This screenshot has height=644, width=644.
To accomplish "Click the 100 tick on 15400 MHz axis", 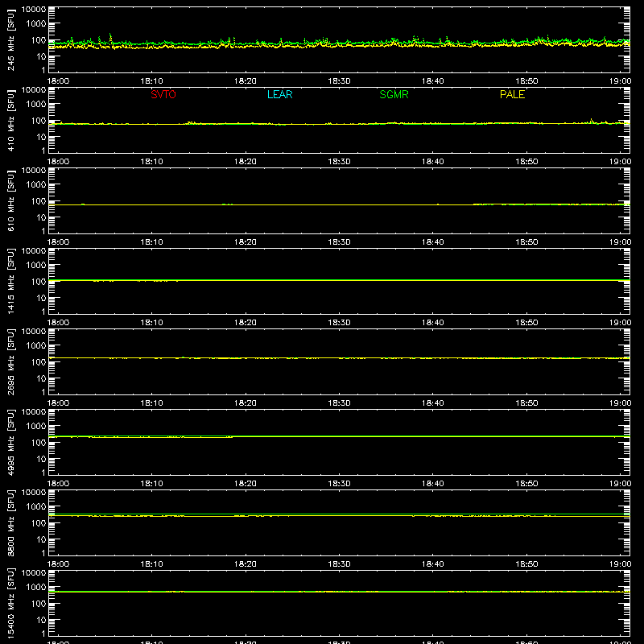I will pos(39,604).
